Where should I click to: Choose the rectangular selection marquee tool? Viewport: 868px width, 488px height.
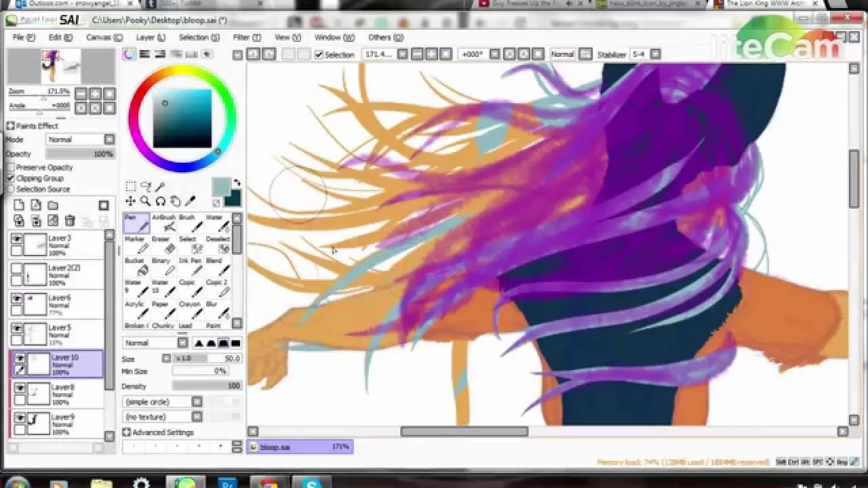click(x=131, y=186)
